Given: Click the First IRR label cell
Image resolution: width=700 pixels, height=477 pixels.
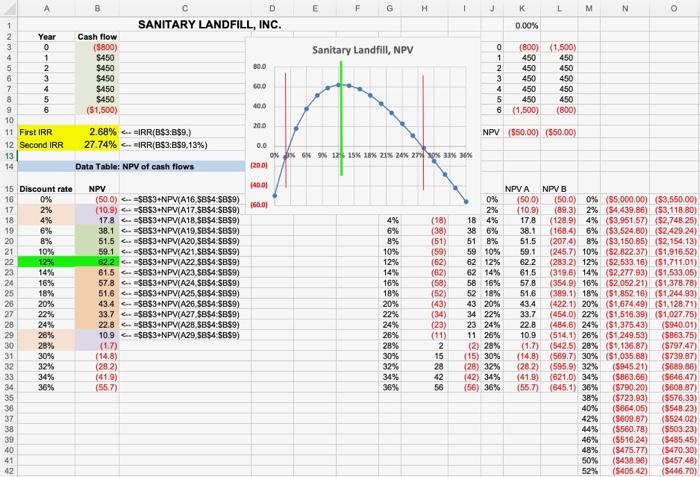Looking at the screenshot, I should (x=46, y=132).
